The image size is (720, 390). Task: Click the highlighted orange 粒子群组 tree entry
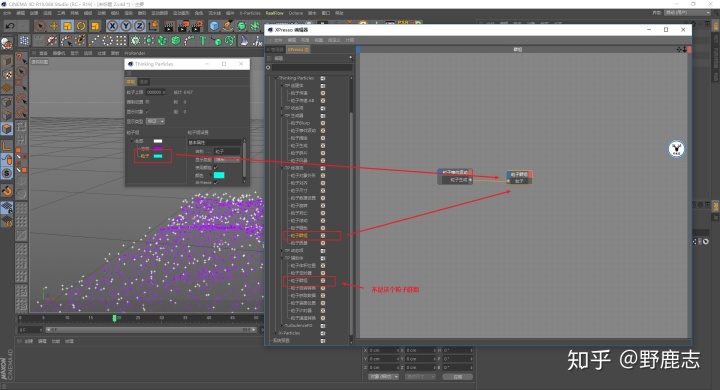[x=299, y=236]
